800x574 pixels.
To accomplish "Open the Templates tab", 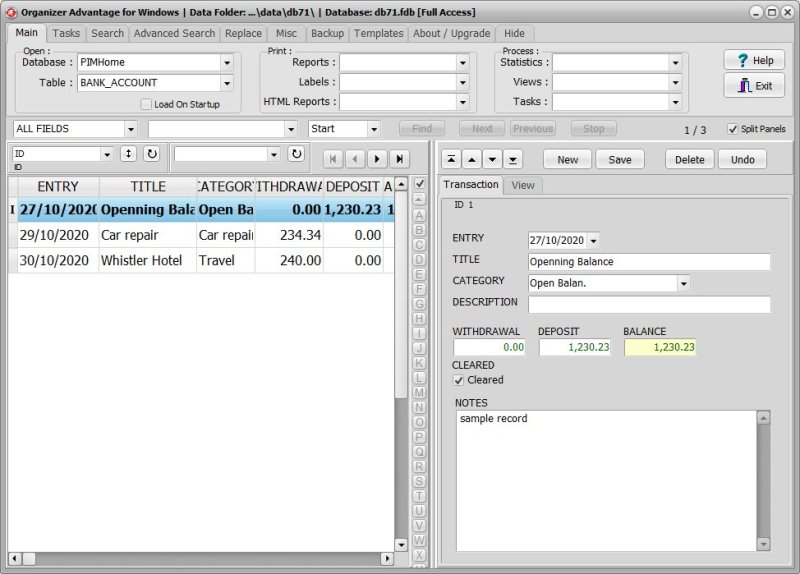I will [x=379, y=33].
